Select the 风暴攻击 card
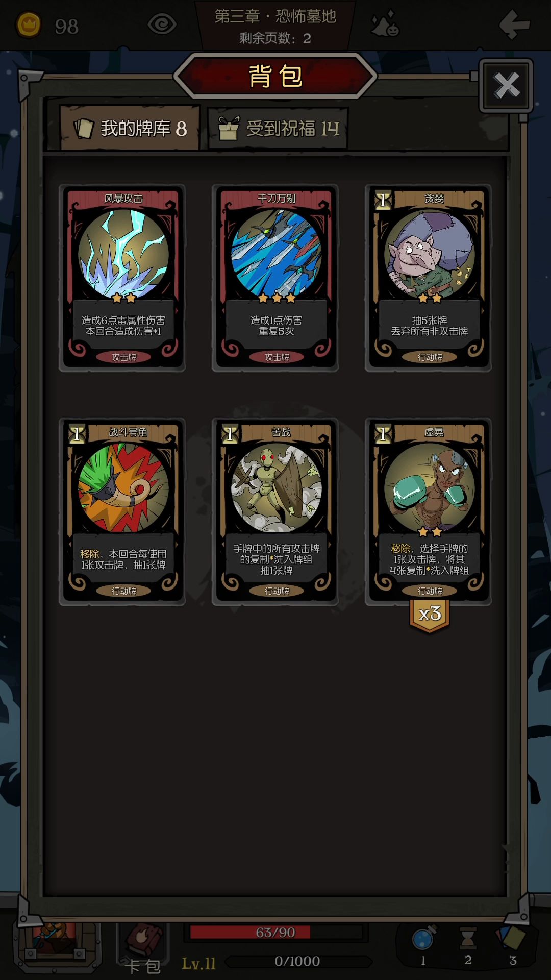 [x=122, y=278]
